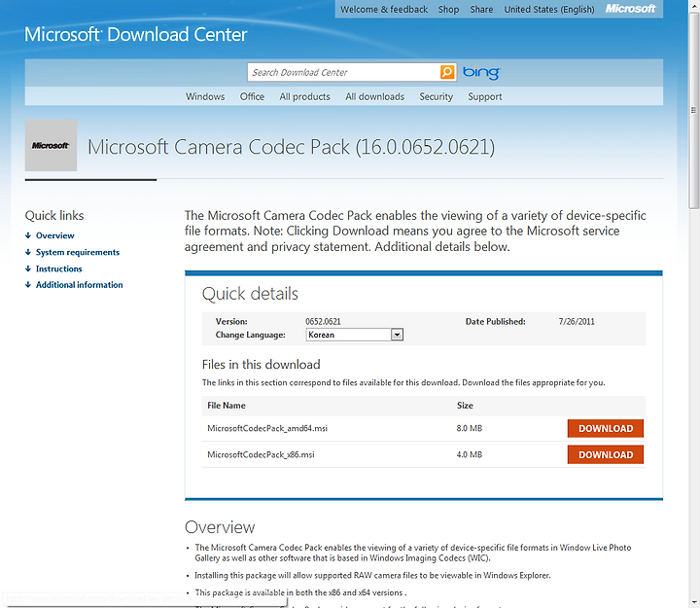Click the arrow icon beside System requirements
Image resolution: width=700 pixels, height=608 pixels.
28,252
